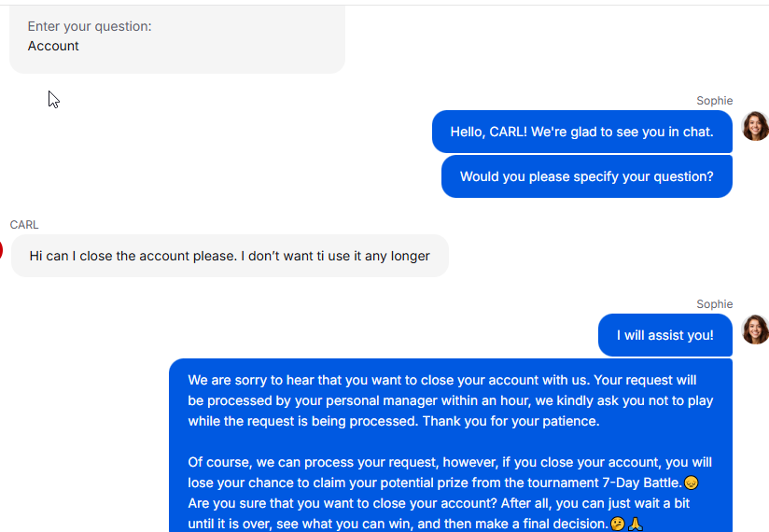
Task: Click the "Of course, we can process" paragraph
Action: [450, 463]
